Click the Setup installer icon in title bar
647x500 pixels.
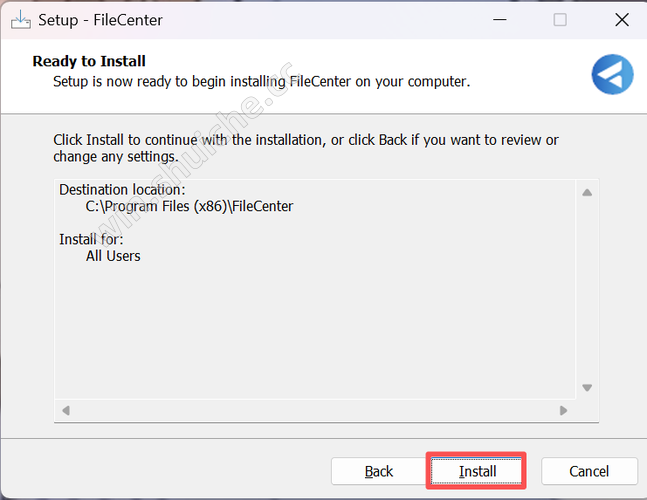[x=20, y=20]
